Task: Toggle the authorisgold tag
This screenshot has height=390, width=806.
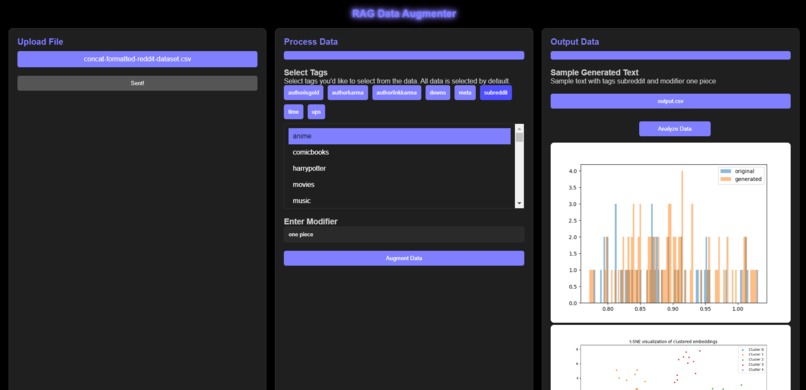Action: click(303, 92)
